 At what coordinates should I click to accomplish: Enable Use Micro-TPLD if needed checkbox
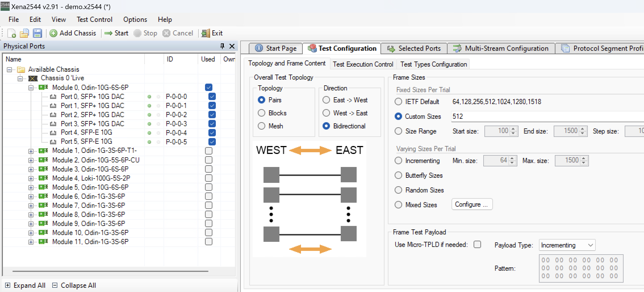[477, 244]
